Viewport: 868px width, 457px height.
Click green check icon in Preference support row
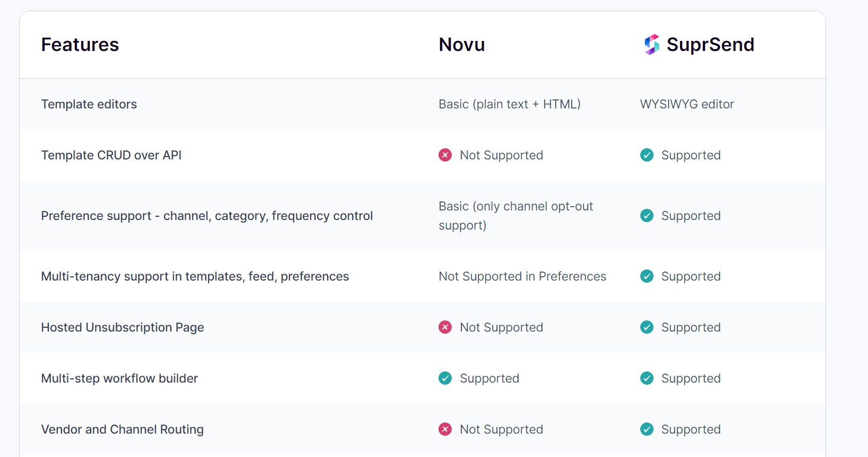click(x=647, y=216)
